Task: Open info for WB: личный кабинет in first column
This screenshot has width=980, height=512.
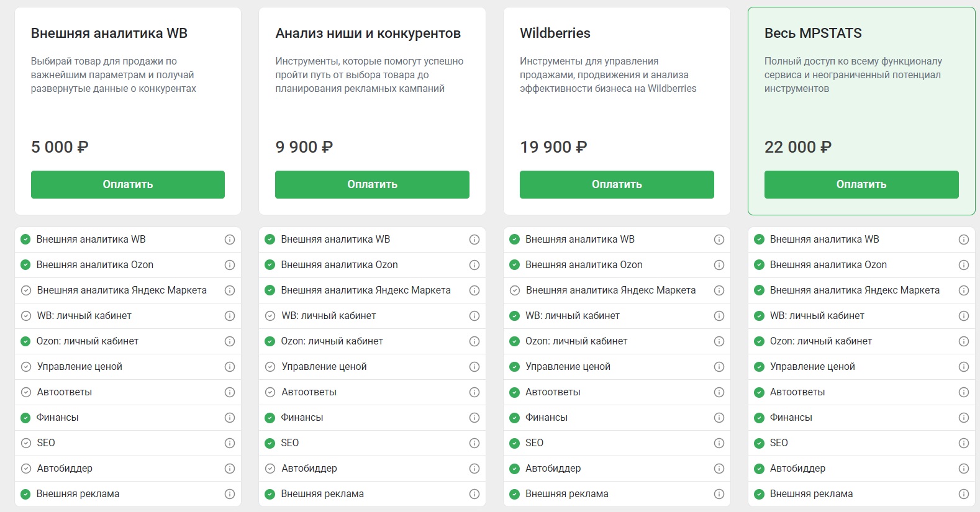Action: coord(230,315)
